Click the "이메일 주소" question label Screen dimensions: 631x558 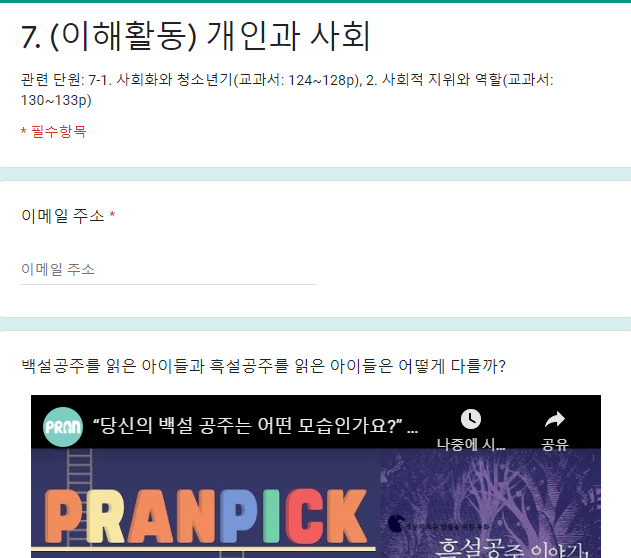[63, 216]
